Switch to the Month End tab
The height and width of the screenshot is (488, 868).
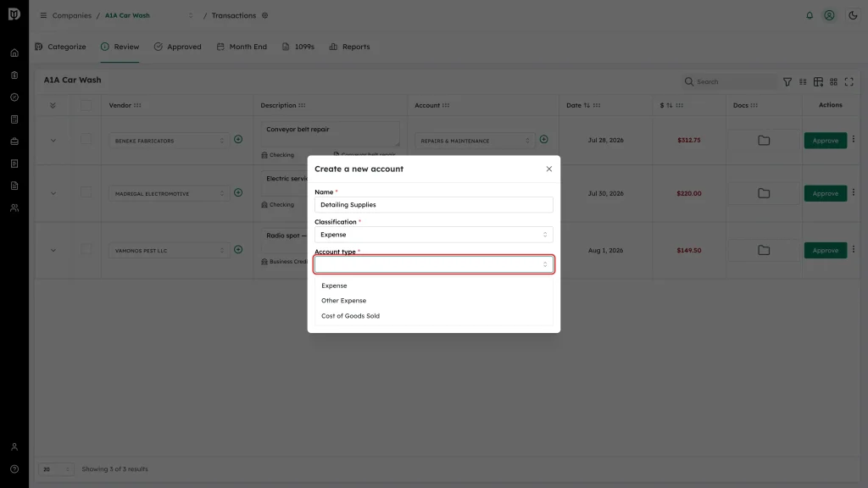(x=242, y=47)
